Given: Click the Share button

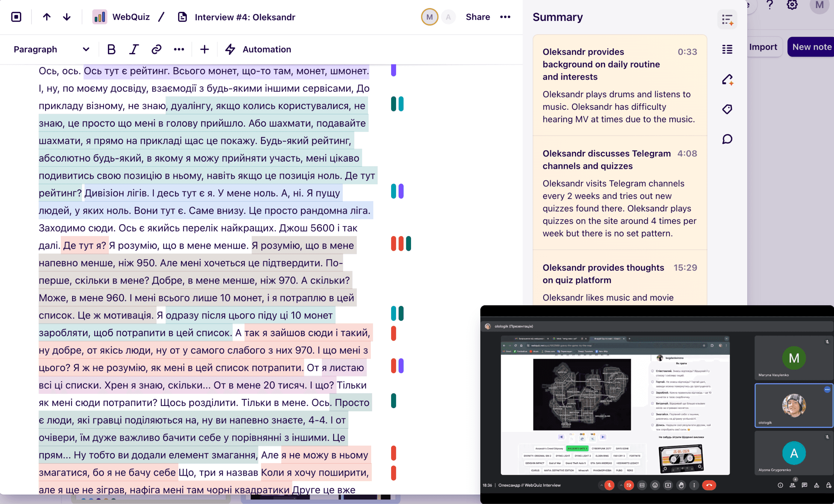Looking at the screenshot, I should 478,17.
